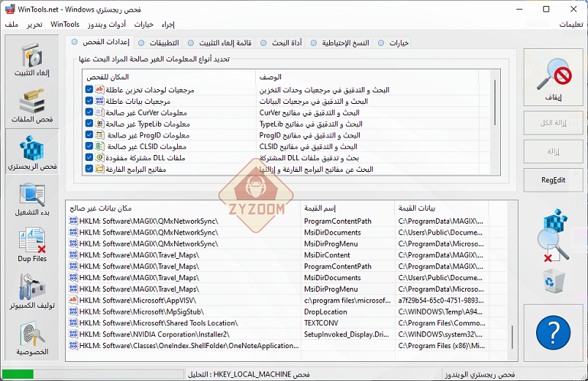Click the registry cubes magnifier icon on right
This screenshot has height=381, width=588.
pos(553,235)
